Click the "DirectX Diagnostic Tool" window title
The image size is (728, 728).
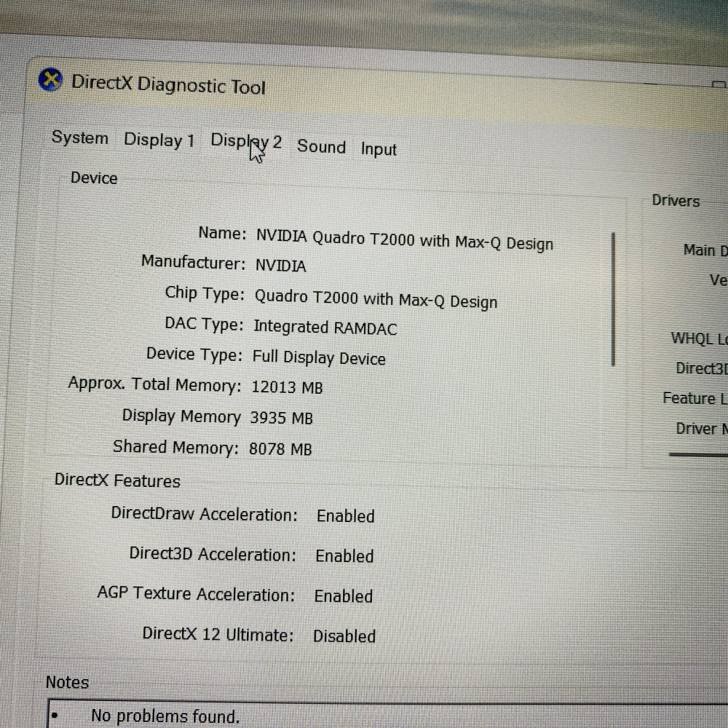click(168, 84)
